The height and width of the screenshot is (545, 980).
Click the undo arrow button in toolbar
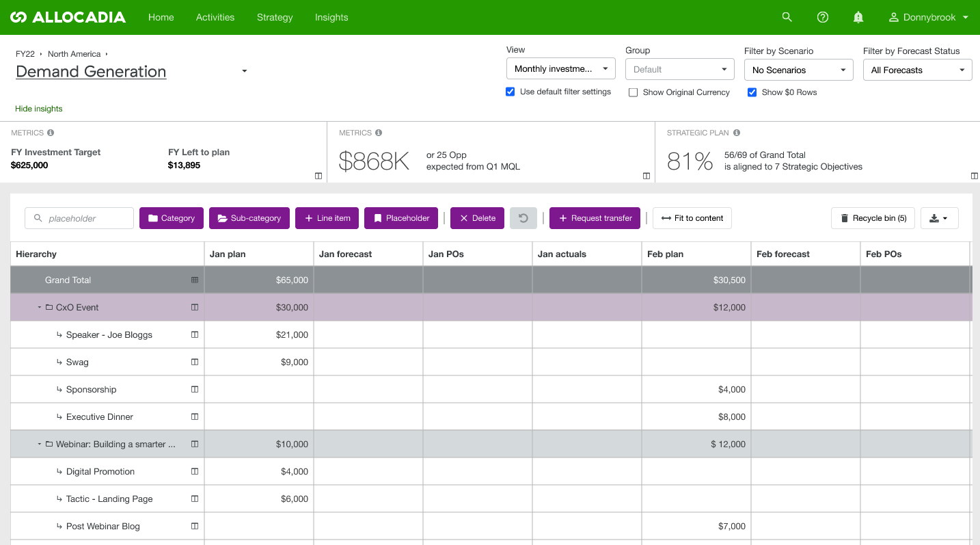click(523, 218)
